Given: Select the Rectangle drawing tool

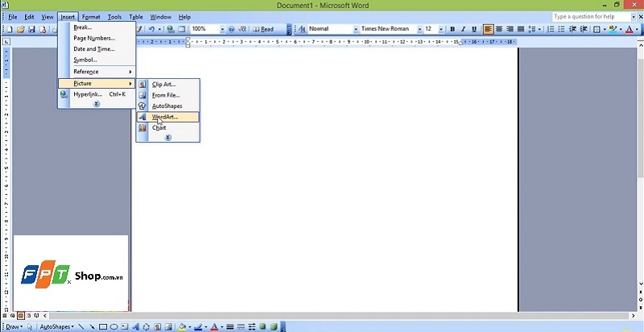Looking at the screenshot, I should coord(103,327).
